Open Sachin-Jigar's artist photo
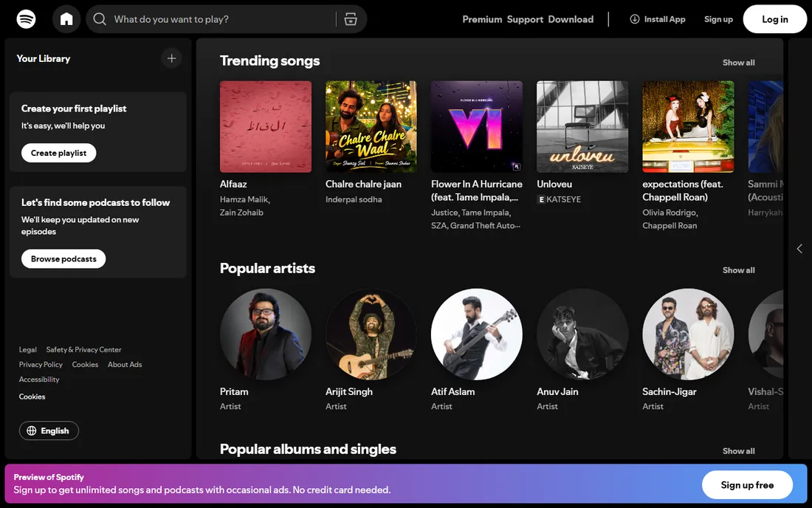Viewport: 812px width, 508px height. tap(688, 334)
